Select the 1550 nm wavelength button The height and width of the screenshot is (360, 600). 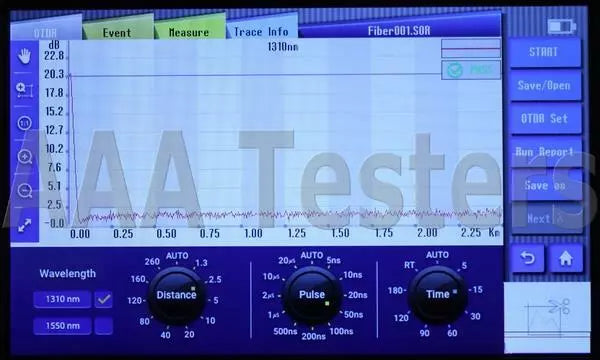tap(62, 326)
